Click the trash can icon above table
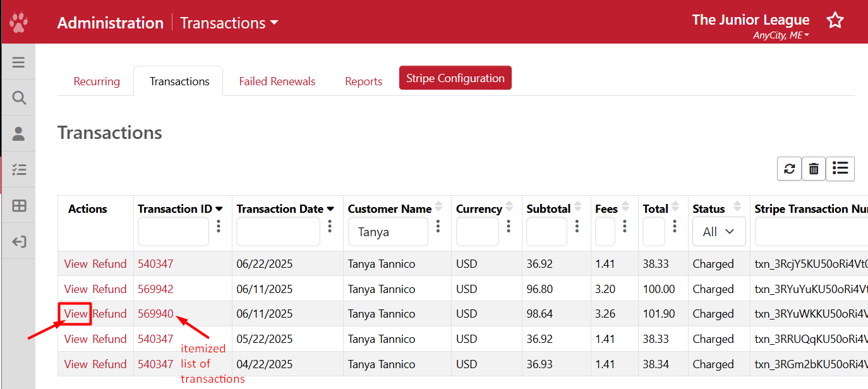This screenshot has height=389, width=868. click(814, 169)
